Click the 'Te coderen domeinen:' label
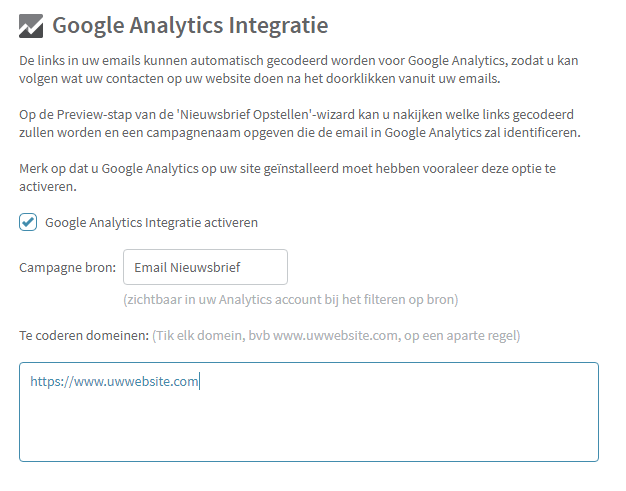The image size is (626, 491). click(84, 335)
